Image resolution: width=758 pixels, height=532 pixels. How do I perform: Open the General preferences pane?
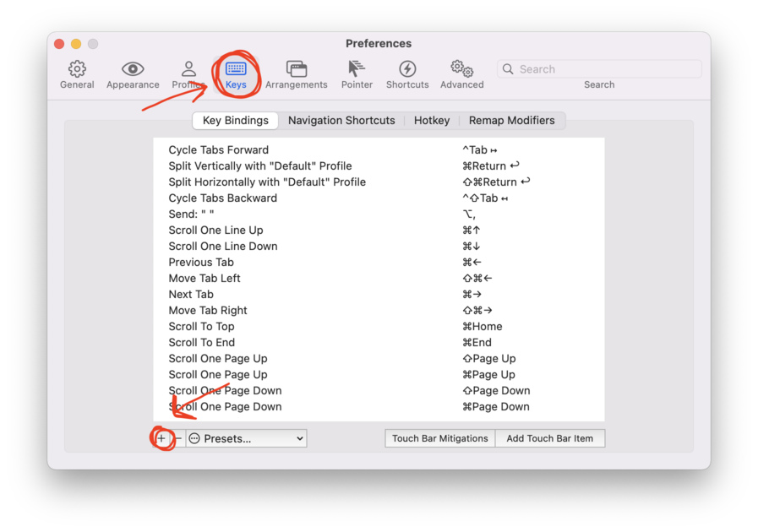tap(77, 74)
